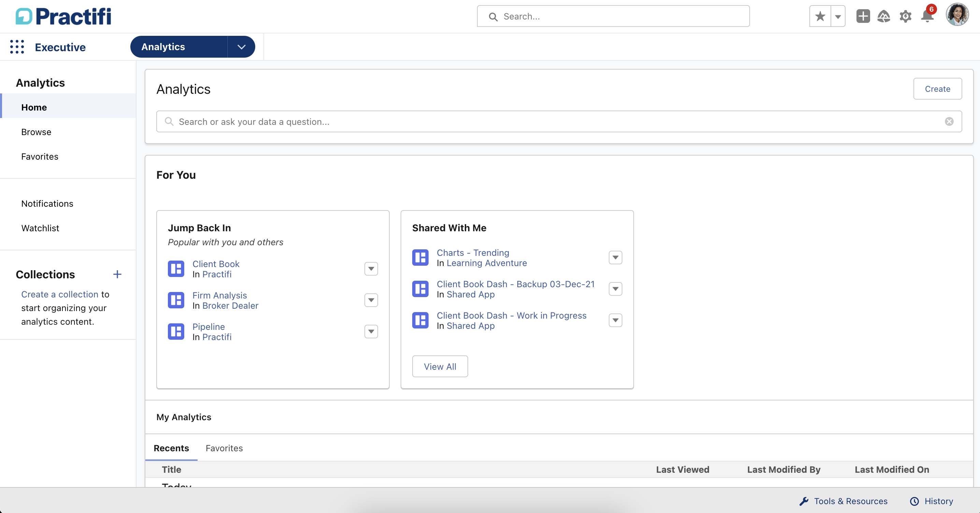
Task: Click the global actions plus icon
Action: click(x=863, y=16)
